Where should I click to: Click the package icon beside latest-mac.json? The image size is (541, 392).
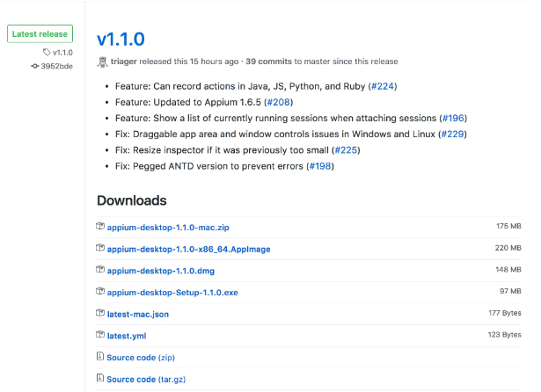pyautogui.click(x=100, y=313)
